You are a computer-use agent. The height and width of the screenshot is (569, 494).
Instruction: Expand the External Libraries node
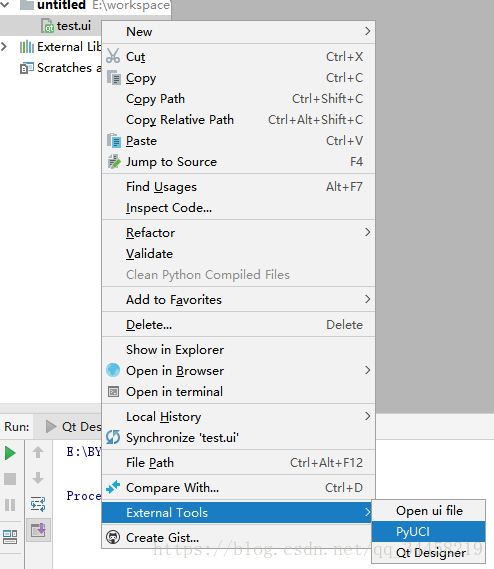(x=4, y=46)
